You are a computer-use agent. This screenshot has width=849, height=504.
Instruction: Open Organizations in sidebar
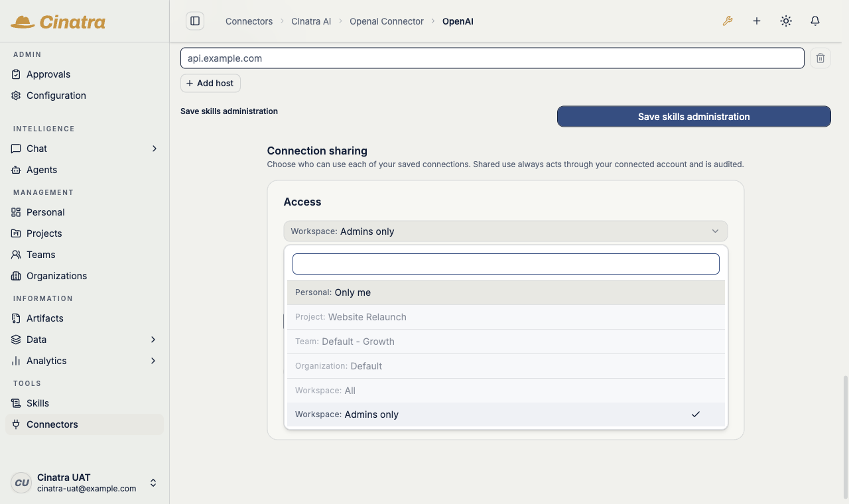pos(84,276)
